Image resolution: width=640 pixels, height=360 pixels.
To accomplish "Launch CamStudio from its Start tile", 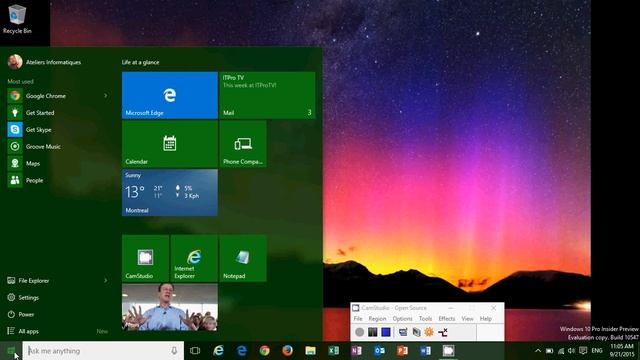I will click(145, 258).
